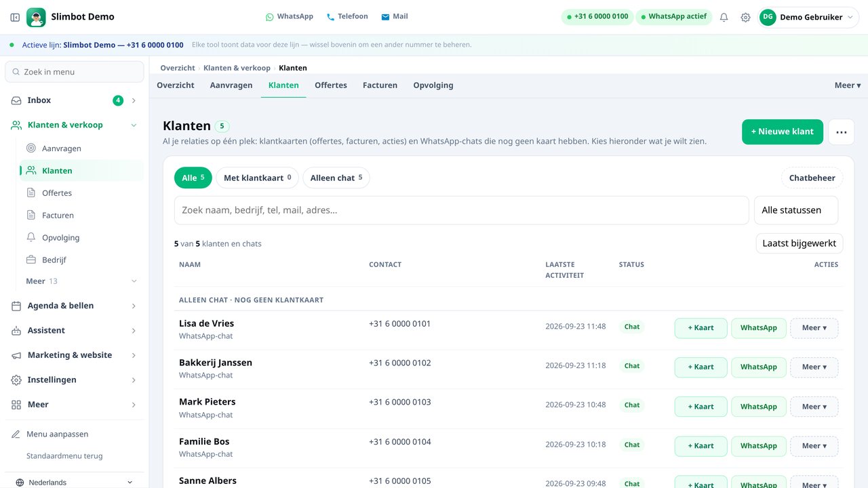Switch to Facturen tab
868x488 pixels.
(x=380, y=85)
